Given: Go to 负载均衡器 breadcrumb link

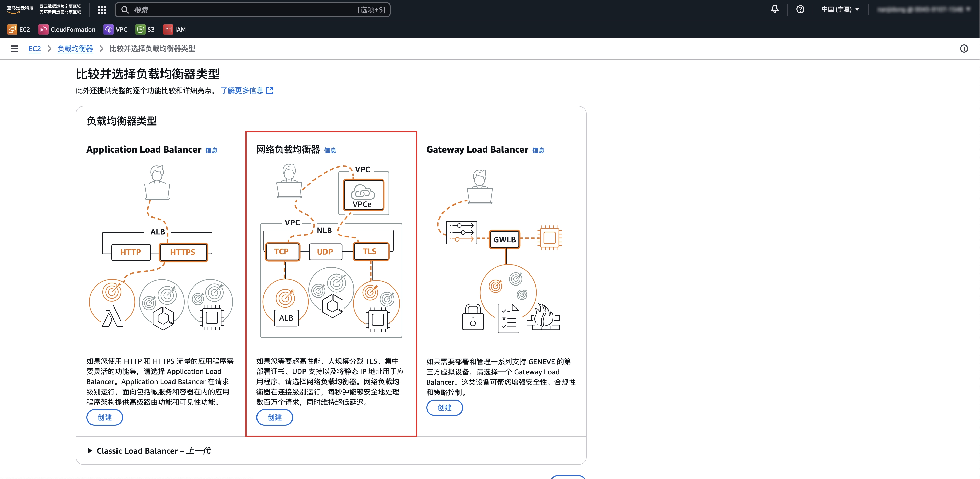Looking at the screenshot, I should click(75, 49).
